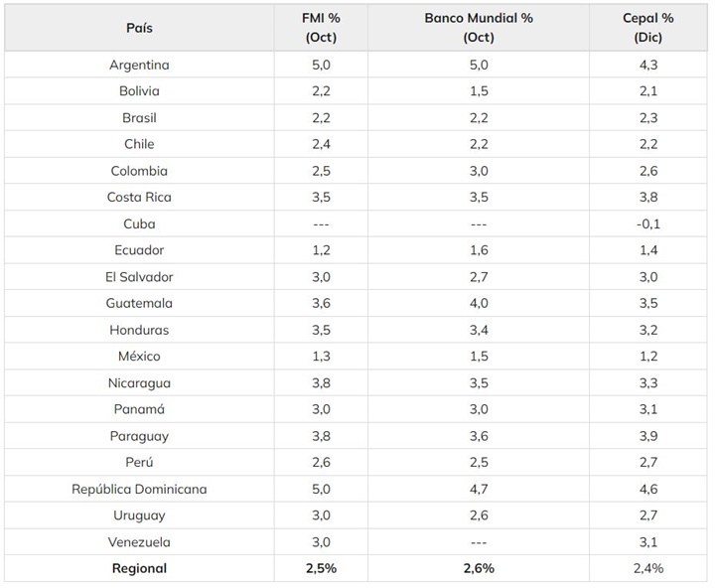Click the México country cell
Viewport: 715px width, 588px height.
pos(139,357)
